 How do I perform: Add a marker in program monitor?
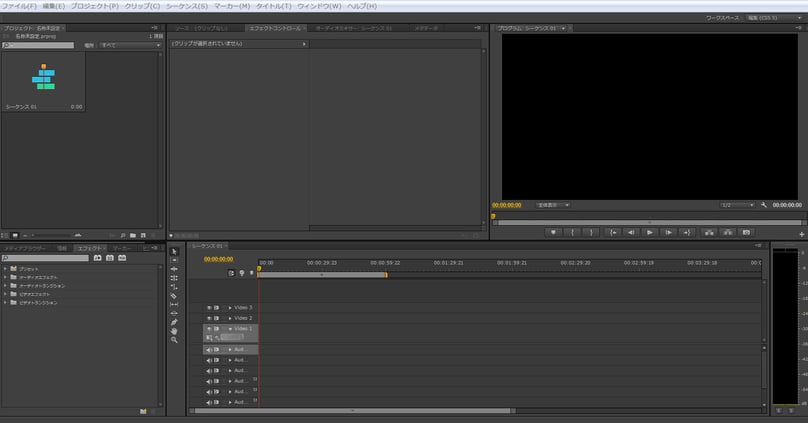point(552,232)
